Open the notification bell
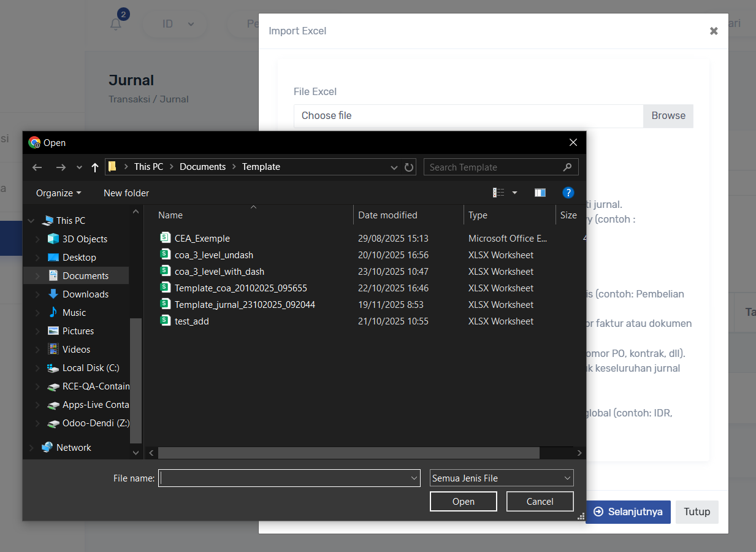This screenshot has height=552, width=756. pos(116,24)
